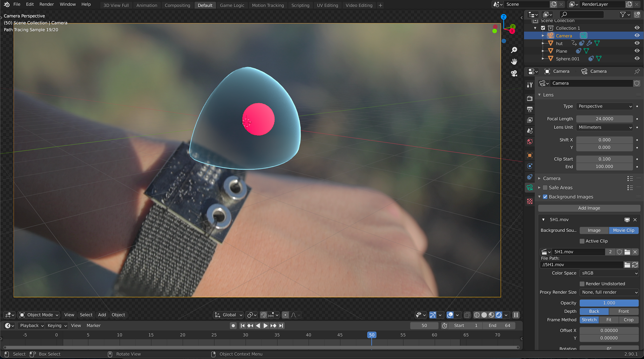The image size is (644, 359).
Task: Open the Scene properties tab
Action: pyautogui.click(x=530, y=131)
